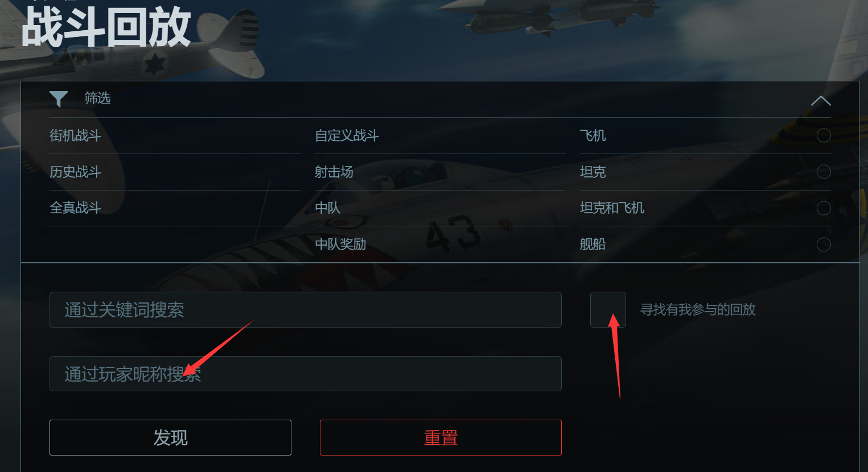Choose the 历史战斗 filter option
The image size is (868, 472).
click(75, 172)
